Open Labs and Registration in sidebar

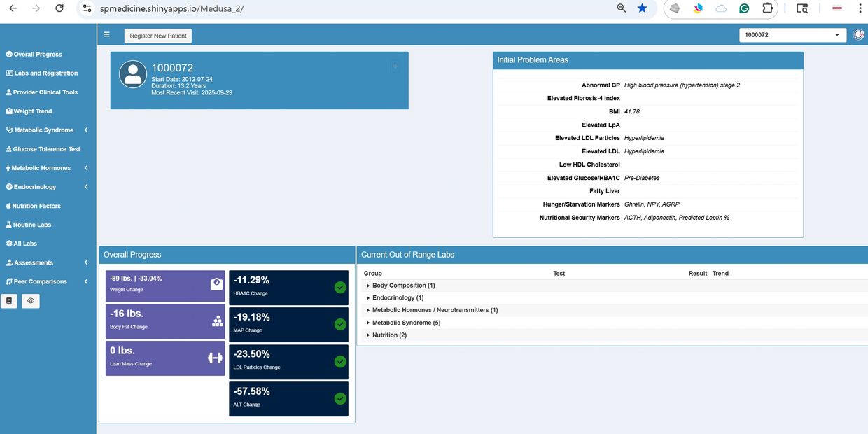tap(45, 73)
